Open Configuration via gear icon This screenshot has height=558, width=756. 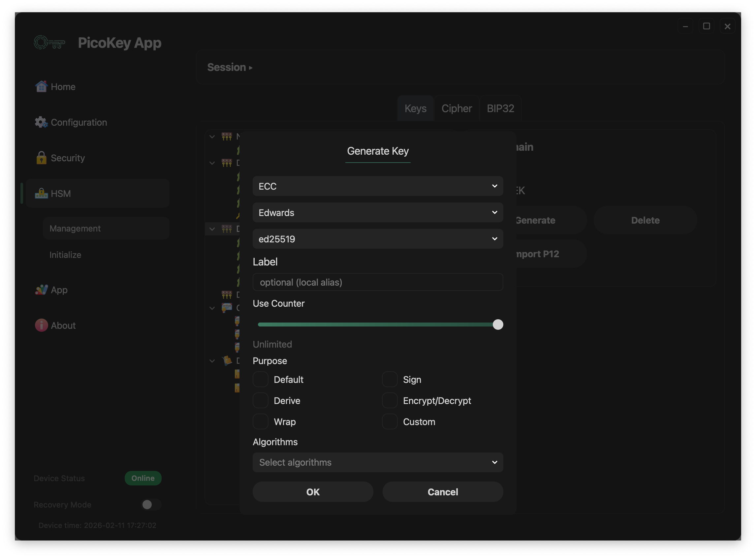[x=41, y=122]
